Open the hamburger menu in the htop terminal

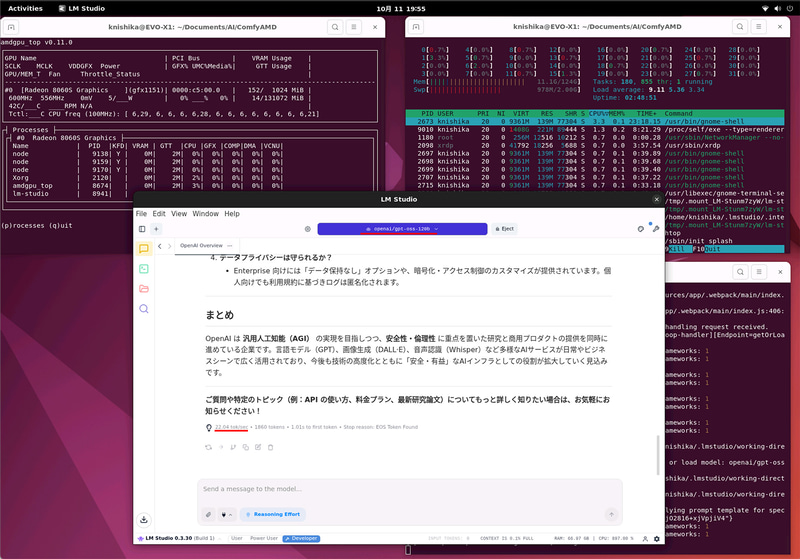759,27
